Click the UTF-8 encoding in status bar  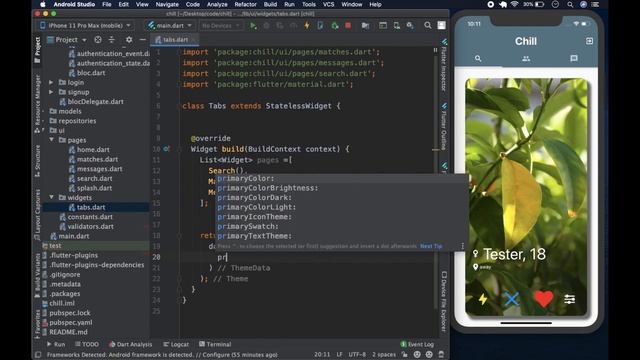pyautogui.click(x=357, y=354)
